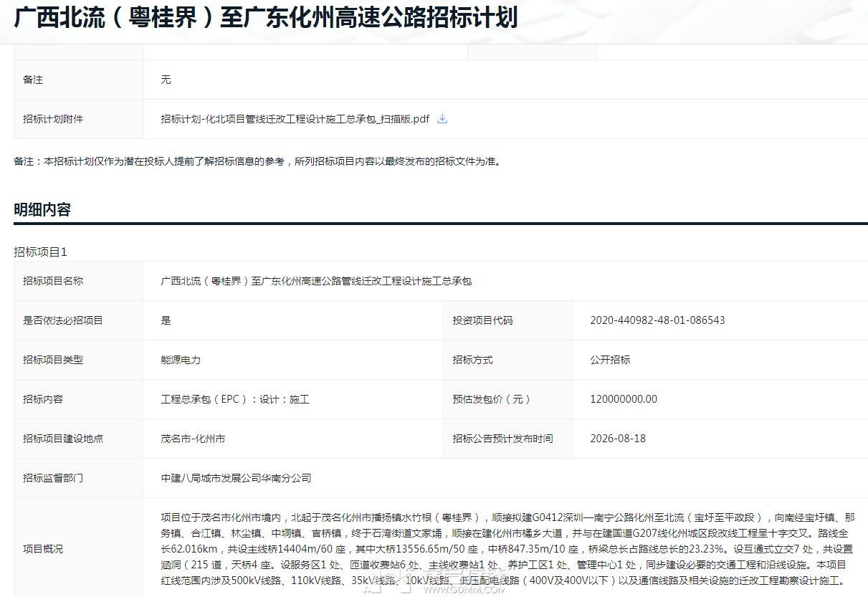Select the project name value 管线迁改工程设计施工总承包

pyautogui.click(x=316, y=281)
